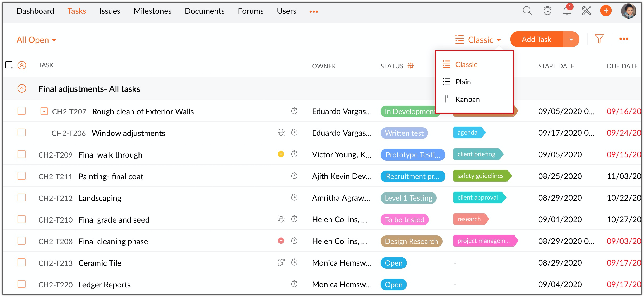Tick checkbox for Rough clean of Exterior Walls
The width and height of the screenshot is (644, 297).
[x=22, y=111]
